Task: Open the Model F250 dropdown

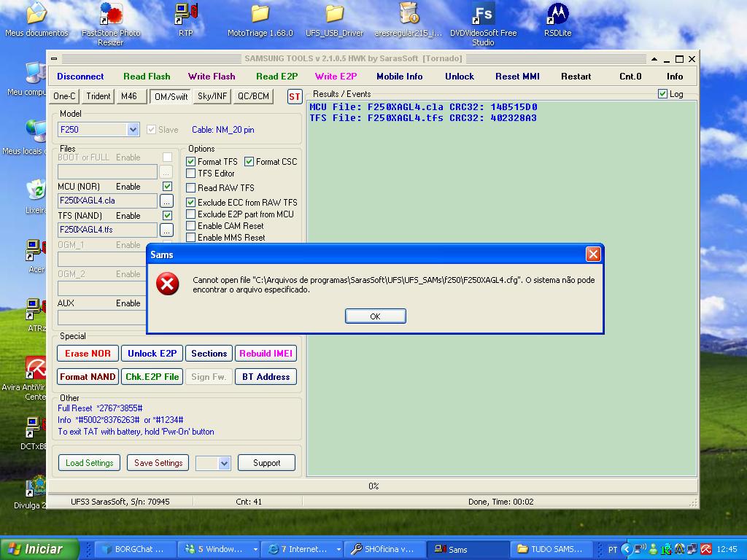Action: click(x=133, y=130)
